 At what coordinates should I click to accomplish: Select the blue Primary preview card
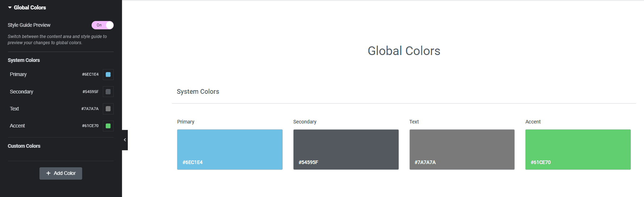point(230,149)
